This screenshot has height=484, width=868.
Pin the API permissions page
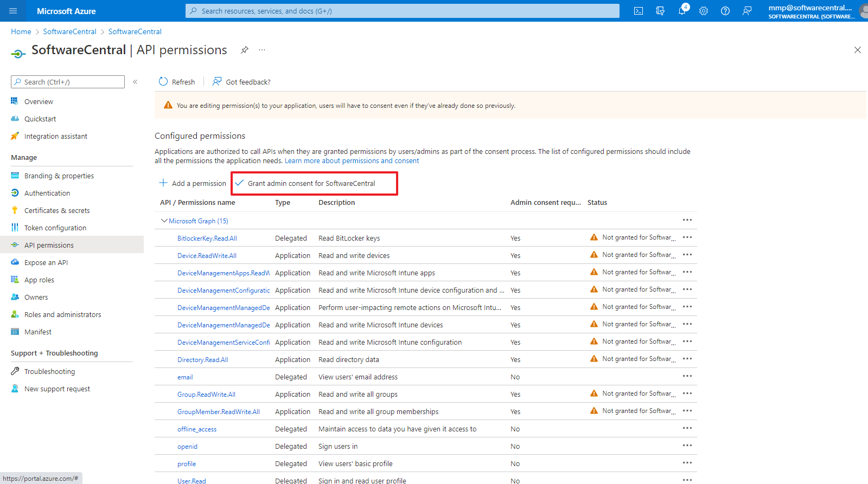(245, 50)
